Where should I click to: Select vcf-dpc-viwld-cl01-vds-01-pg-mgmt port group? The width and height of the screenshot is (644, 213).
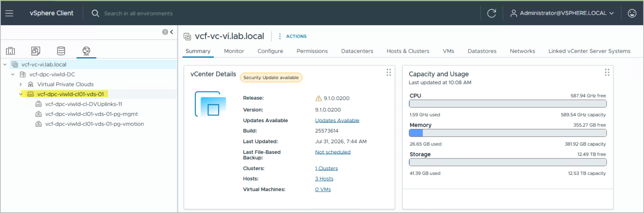coord(92,114)
